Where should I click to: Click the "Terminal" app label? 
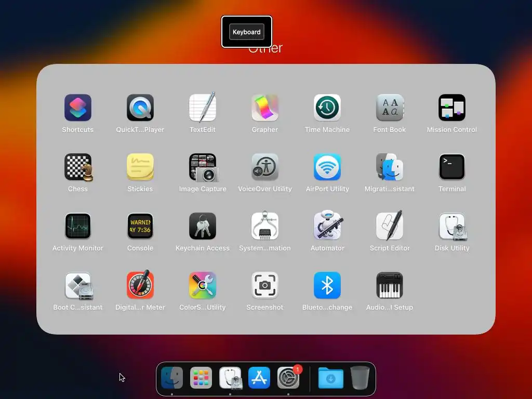pos(452,189)
